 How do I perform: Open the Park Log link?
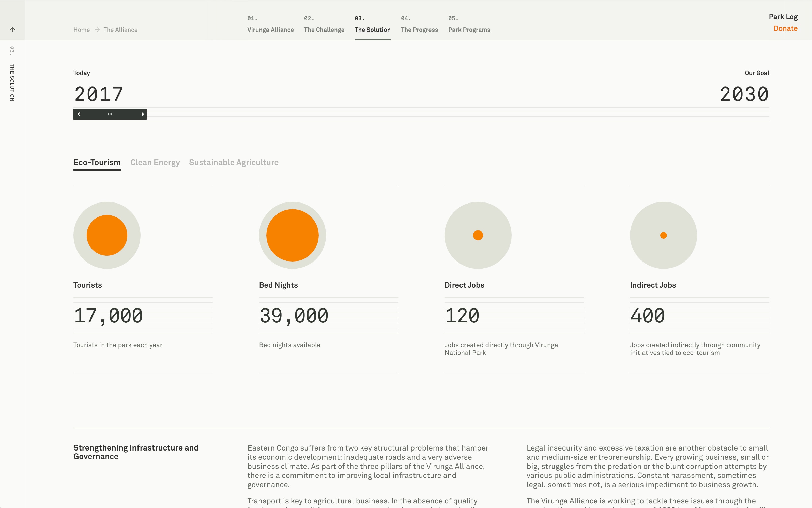(783, 17)
